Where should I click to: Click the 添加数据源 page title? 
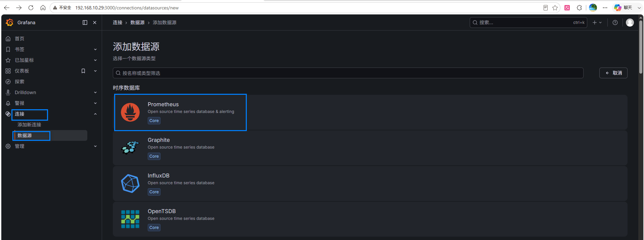(136, 47)
